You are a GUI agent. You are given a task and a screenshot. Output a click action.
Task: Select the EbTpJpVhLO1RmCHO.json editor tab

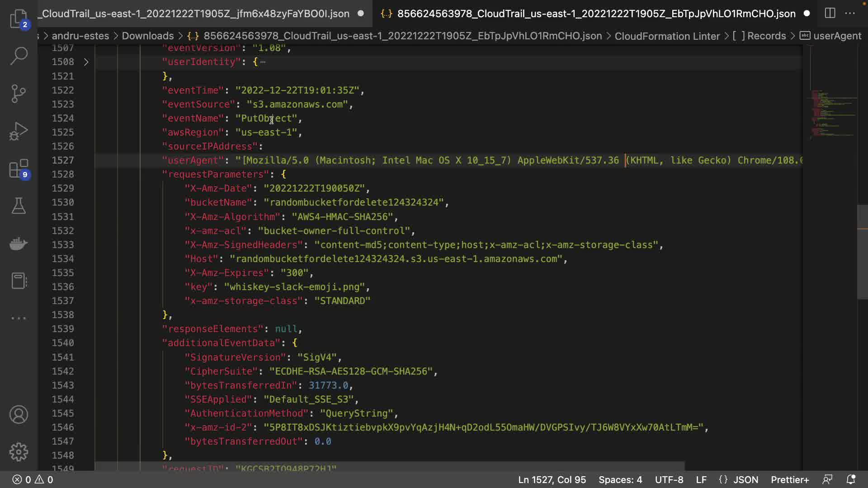(596, 14)
